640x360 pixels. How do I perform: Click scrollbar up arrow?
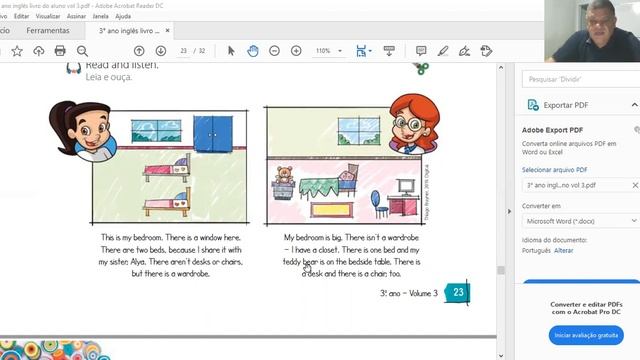pyautogui.click(x=501, y=68)
